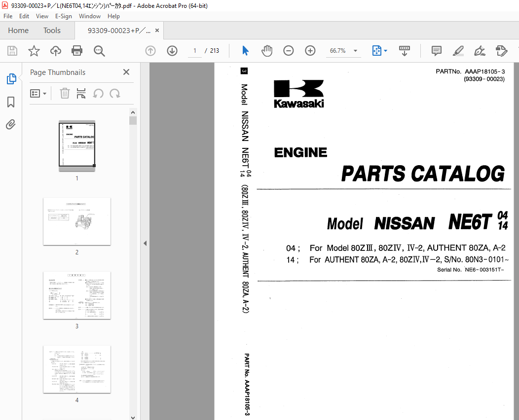Click thumbnail scrollbar up arrow
Image resolution: width=519 pixels, height=420 pixels.
click(x=133, y=112)
